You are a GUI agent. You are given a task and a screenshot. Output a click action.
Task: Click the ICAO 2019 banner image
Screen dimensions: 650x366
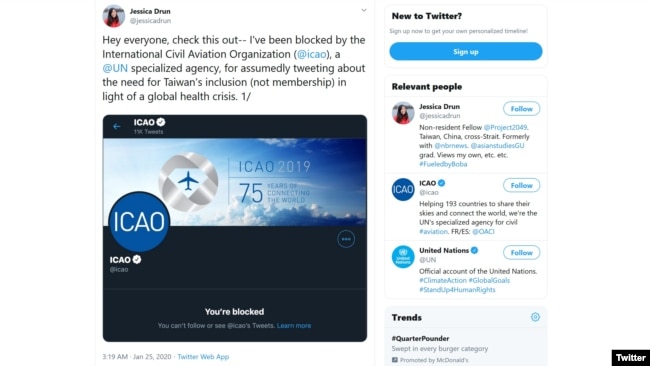235,182
